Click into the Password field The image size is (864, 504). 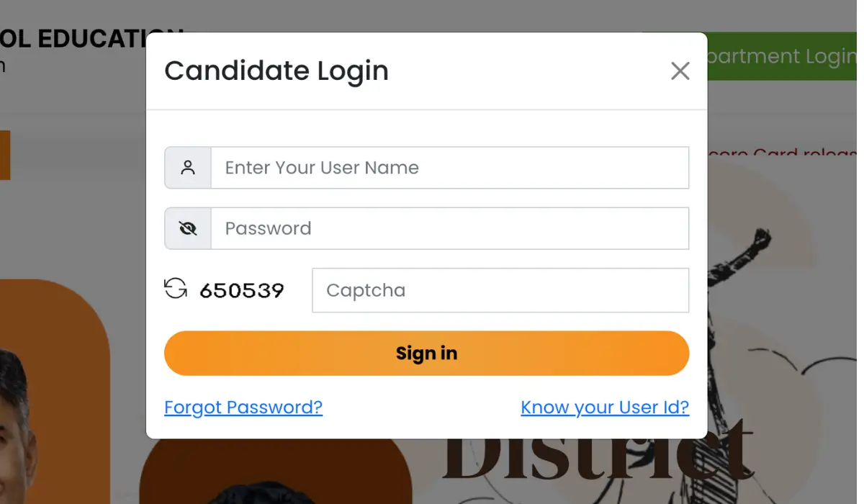coord(449,228)
